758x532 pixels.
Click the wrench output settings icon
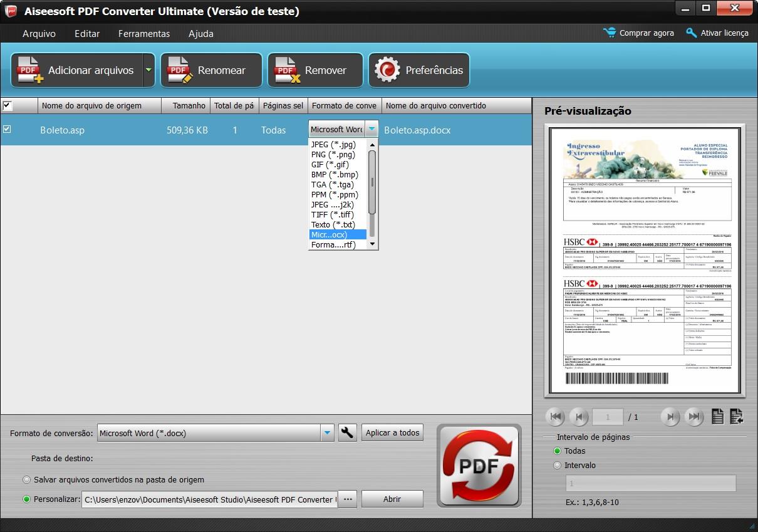(348, 432)
